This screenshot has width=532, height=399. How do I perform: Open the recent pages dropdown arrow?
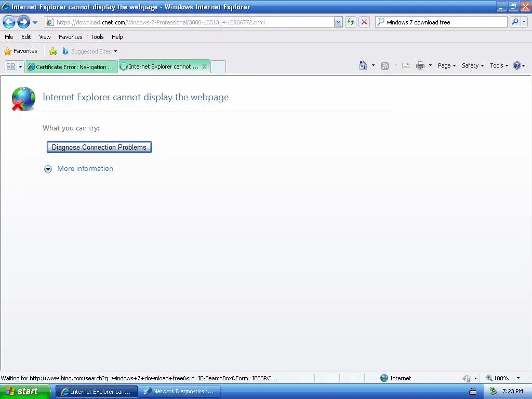click(x=35, y=22)
